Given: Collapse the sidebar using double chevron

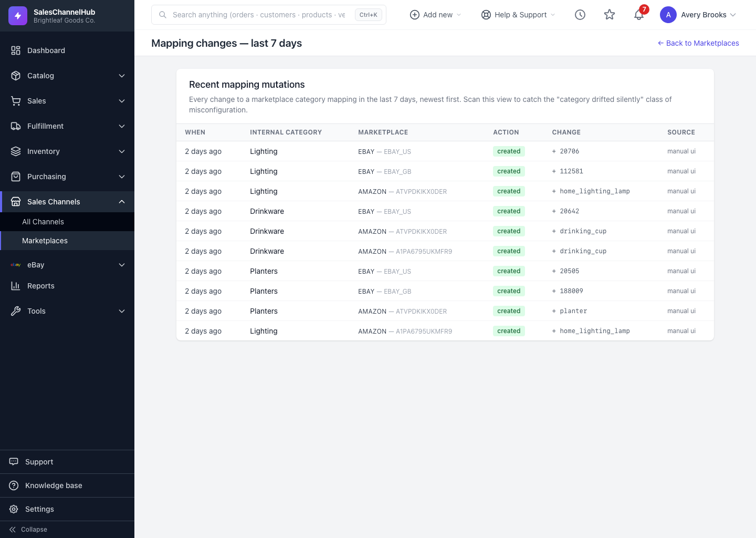Looking at the screenshot, I should 13,530.
